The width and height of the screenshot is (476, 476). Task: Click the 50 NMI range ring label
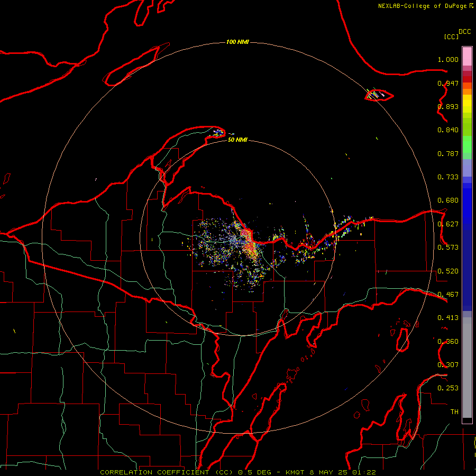coord(237,140)
